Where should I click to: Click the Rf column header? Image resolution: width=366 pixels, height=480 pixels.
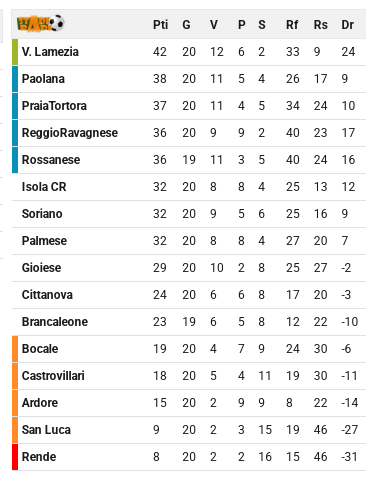292,25
